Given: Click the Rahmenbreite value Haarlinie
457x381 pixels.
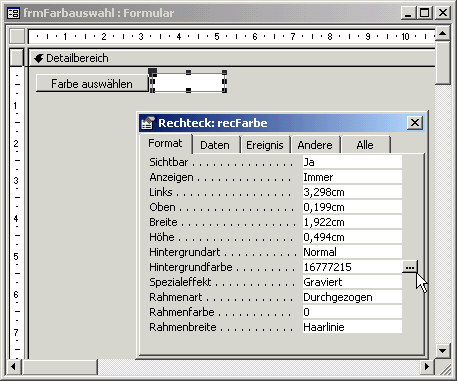Looking at the screenshot, I should (x=352, y=327).
